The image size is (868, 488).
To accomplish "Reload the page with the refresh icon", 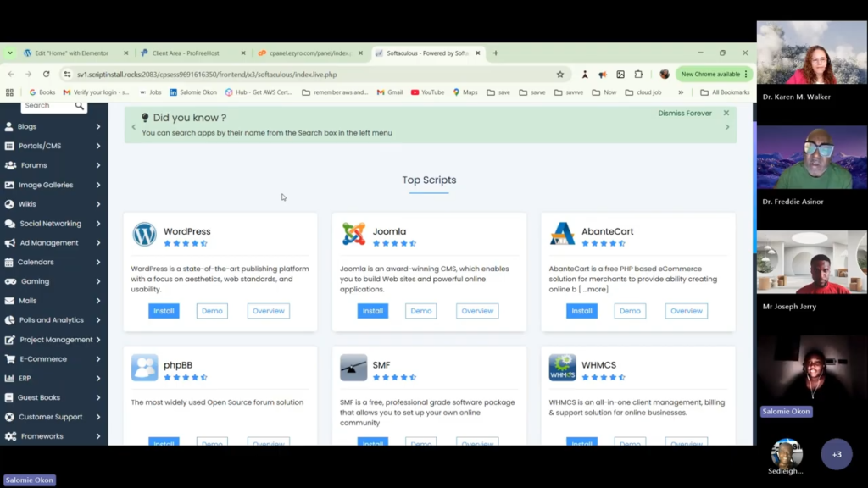I will click(46, 75).
